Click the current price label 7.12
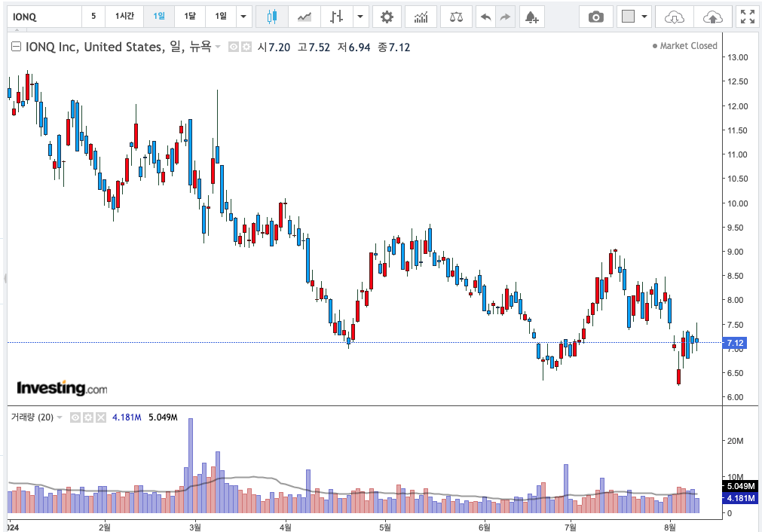The image size is (762, 532). [736, 343]
